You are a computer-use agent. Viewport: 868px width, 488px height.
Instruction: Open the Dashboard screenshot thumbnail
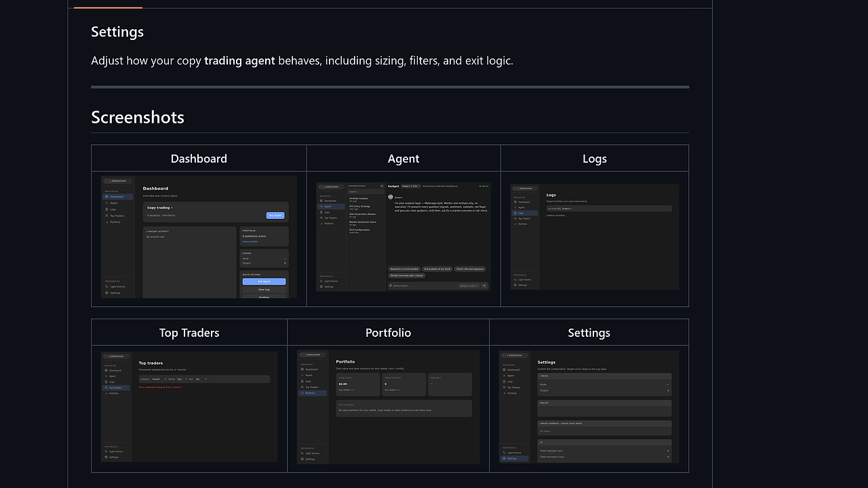point(199,237)
